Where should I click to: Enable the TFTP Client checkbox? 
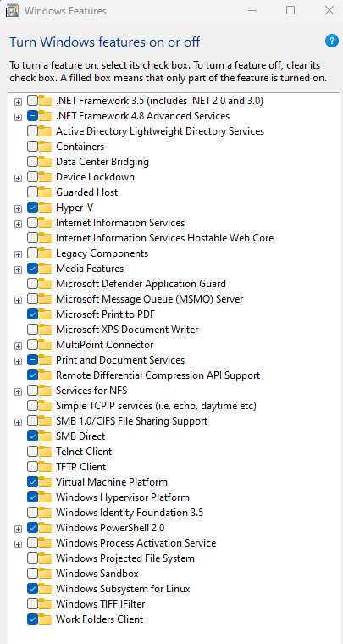pyautogui.click(x=32, y=467)
